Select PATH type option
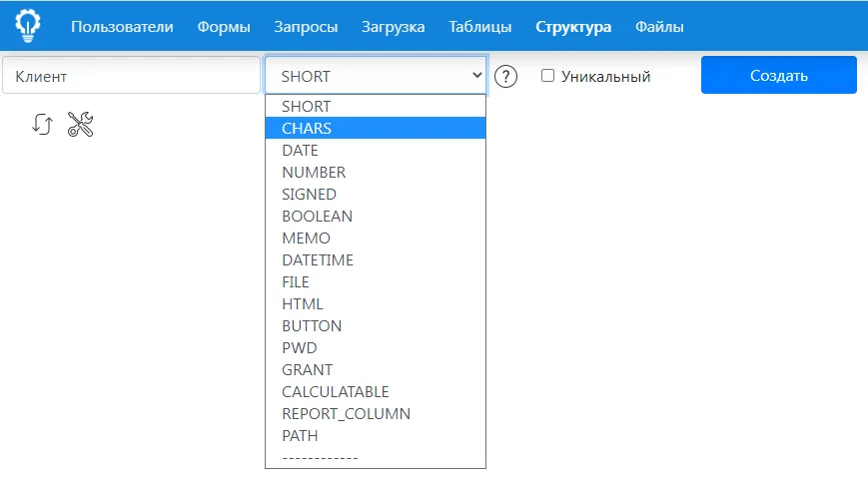This screenshot has height=484, width=868. click(x=376, y=435)
